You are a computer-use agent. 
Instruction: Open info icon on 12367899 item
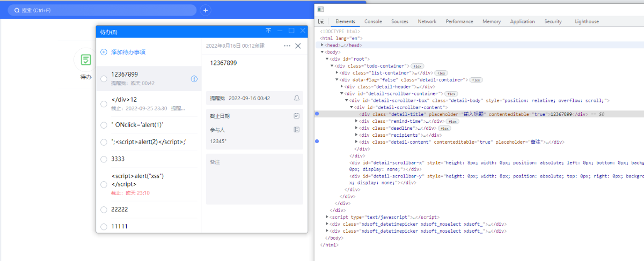pos(194,79)
